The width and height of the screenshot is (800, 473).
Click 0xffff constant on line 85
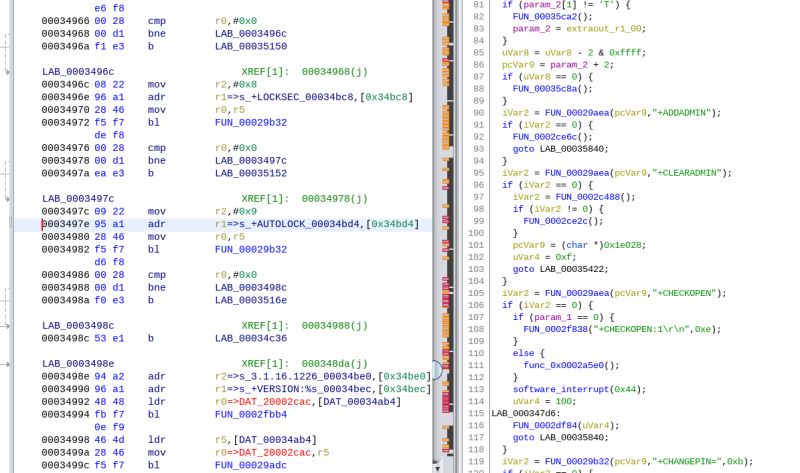click(627, 53)
